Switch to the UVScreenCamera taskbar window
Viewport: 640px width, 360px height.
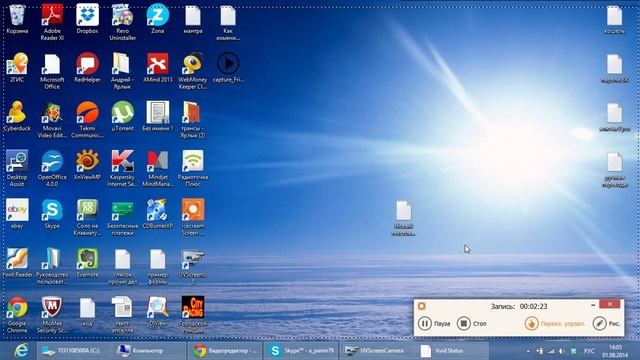pos(376,351)
